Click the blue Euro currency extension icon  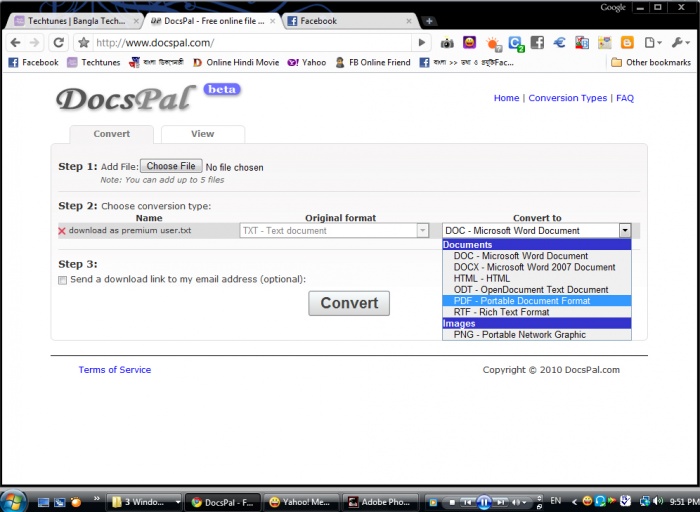tap(559, 42)
